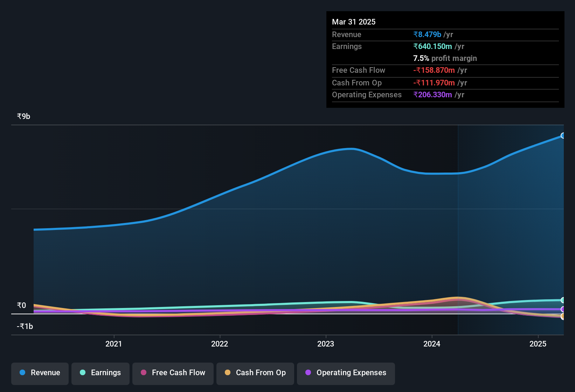Click the Cash From Op label in tooltip
The height and width of the screenshot is (392, 575).
pos(357,83)
